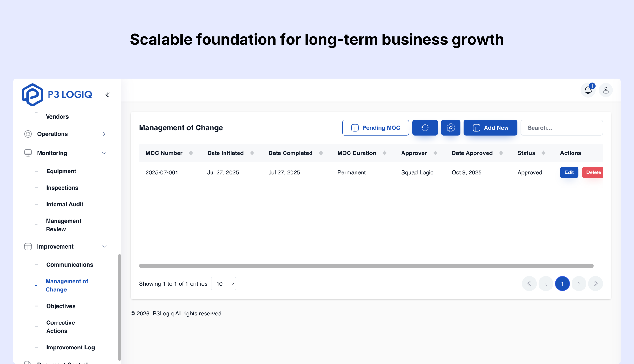Screen dimensions: 634x364
Task: Click the Operations sidebar icon
Action: pyautogui.click(x=28, y=134)
